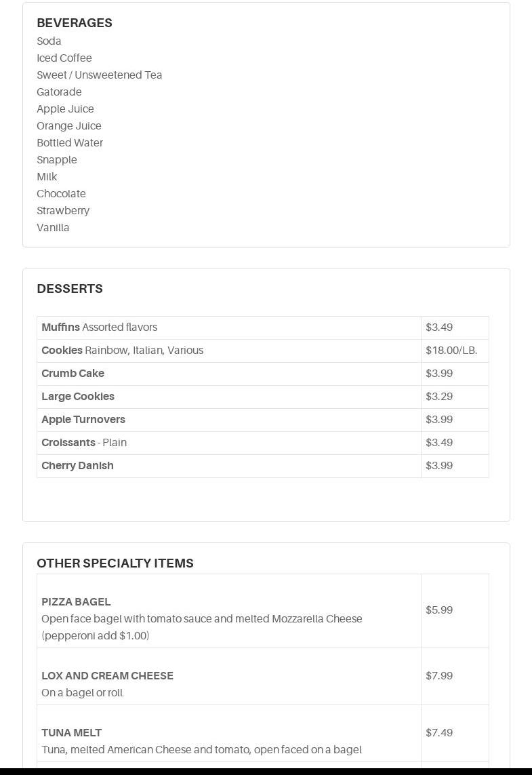This screenshot has height=775, width=532.
Task: Click the Orange Juice item
Action: point(69,126)
